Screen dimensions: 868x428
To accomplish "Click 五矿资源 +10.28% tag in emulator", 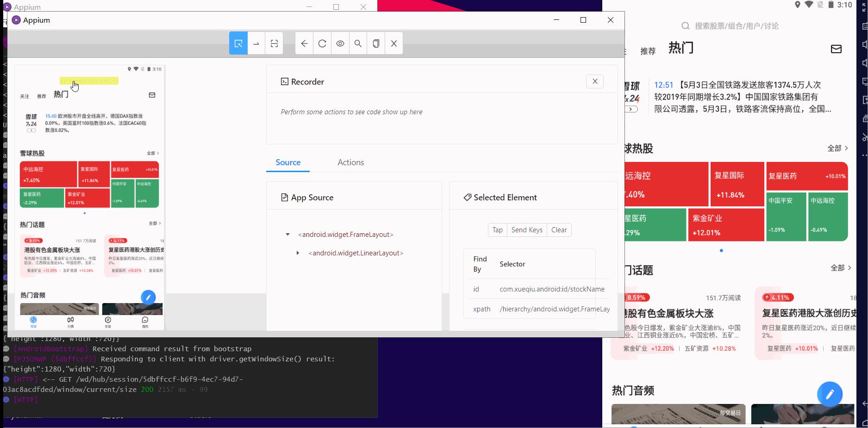I will pyautogui.click(x=710, y=348).
